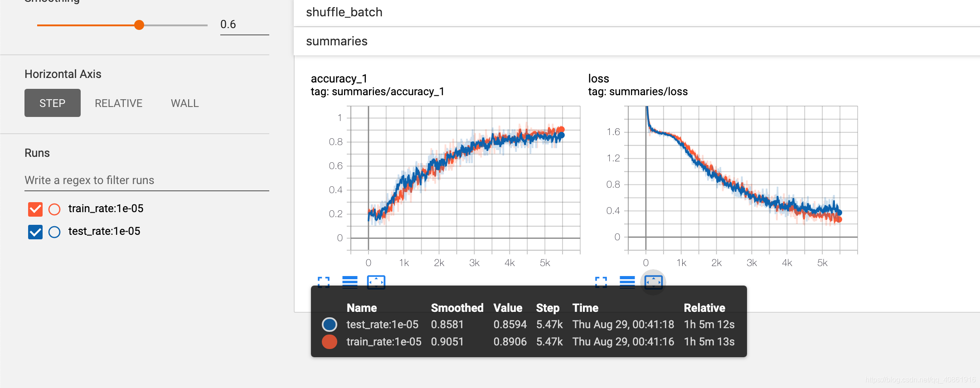The width and height of the screenshot is (980, 388).
Task: Click tag summaries/accuracy_1 text
Action: (x=378, y=92)
